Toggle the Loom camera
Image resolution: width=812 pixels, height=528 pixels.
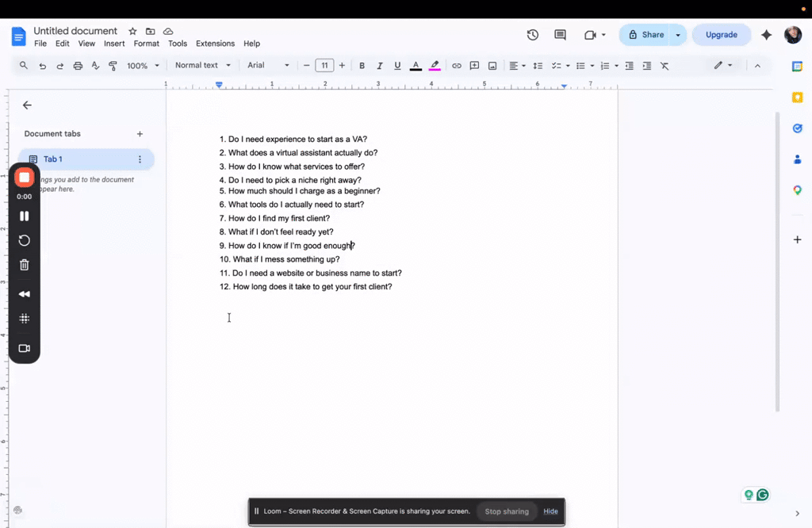coord(24,348)
